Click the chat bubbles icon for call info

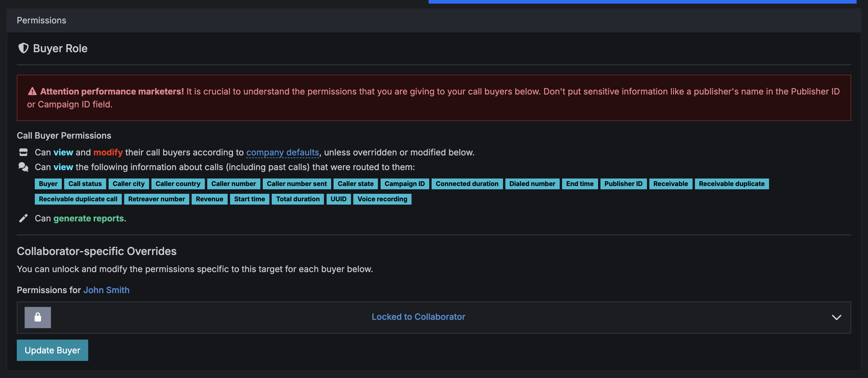click(23, 167)
